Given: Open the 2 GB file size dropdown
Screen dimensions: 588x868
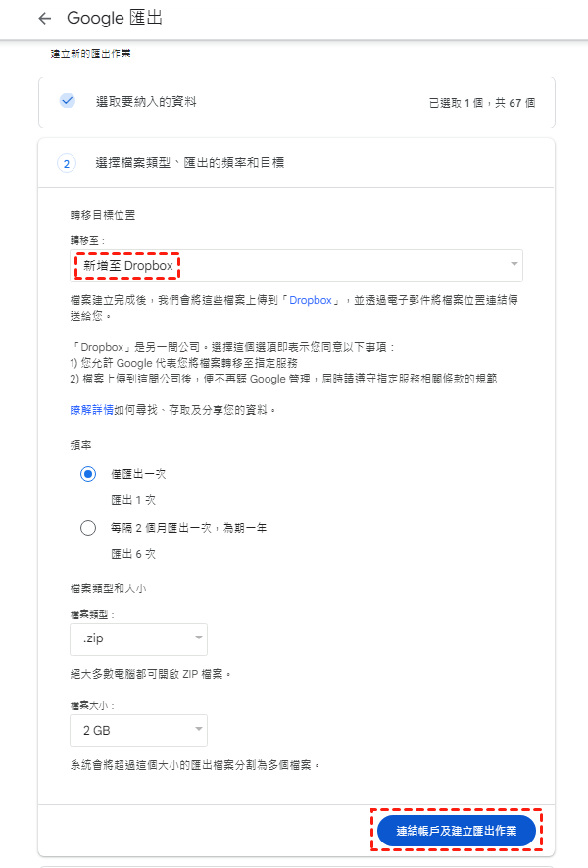Looking at the screenshot, I should tap(138, 730).
